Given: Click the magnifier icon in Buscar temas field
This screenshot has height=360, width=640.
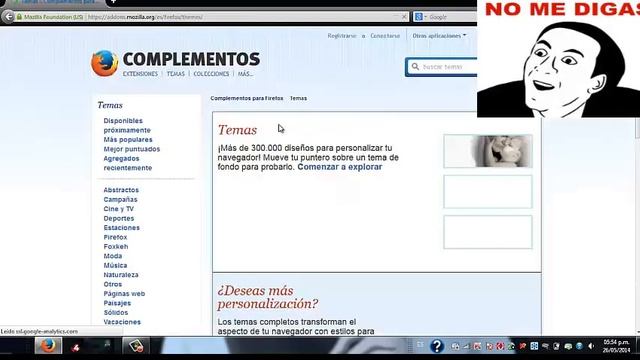Looking at the screenshot, I should pyautogui.click(x=415, y=66).
